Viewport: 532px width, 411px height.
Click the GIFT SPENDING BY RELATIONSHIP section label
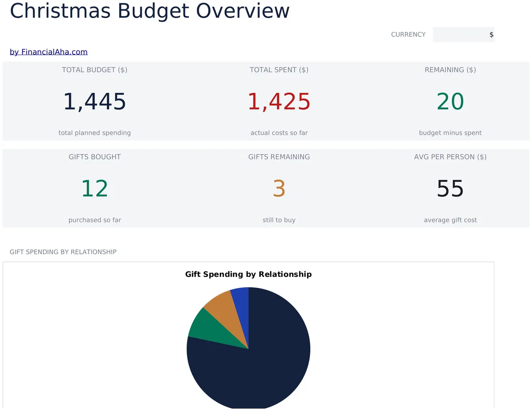63,252
